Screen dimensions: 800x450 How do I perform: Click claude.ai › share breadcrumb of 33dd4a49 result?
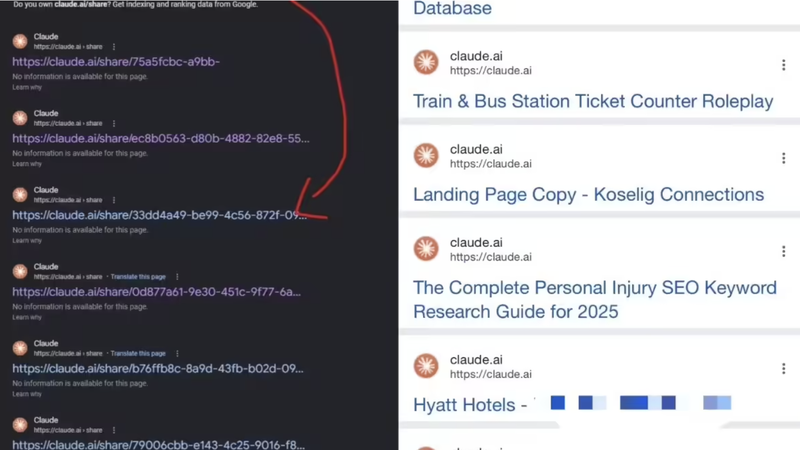(68, 200)
